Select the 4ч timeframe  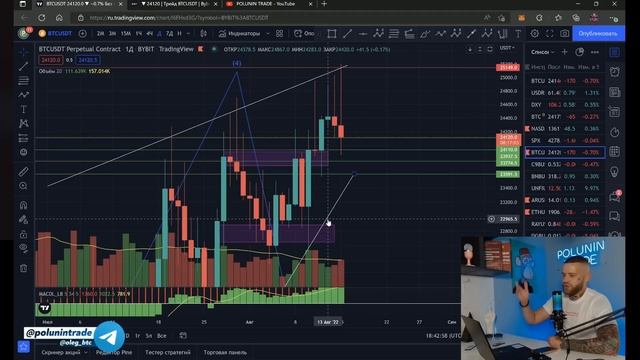[149, 33]
